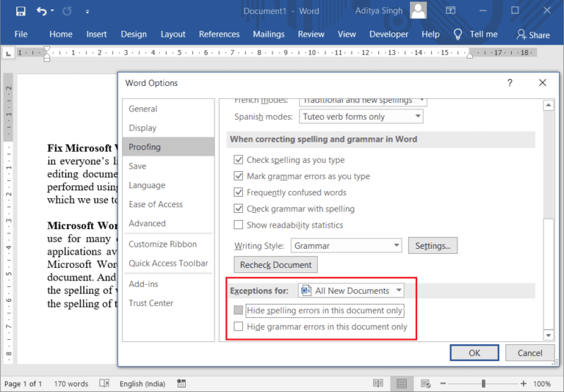Click the Share person icon

(x=521, y=35)
